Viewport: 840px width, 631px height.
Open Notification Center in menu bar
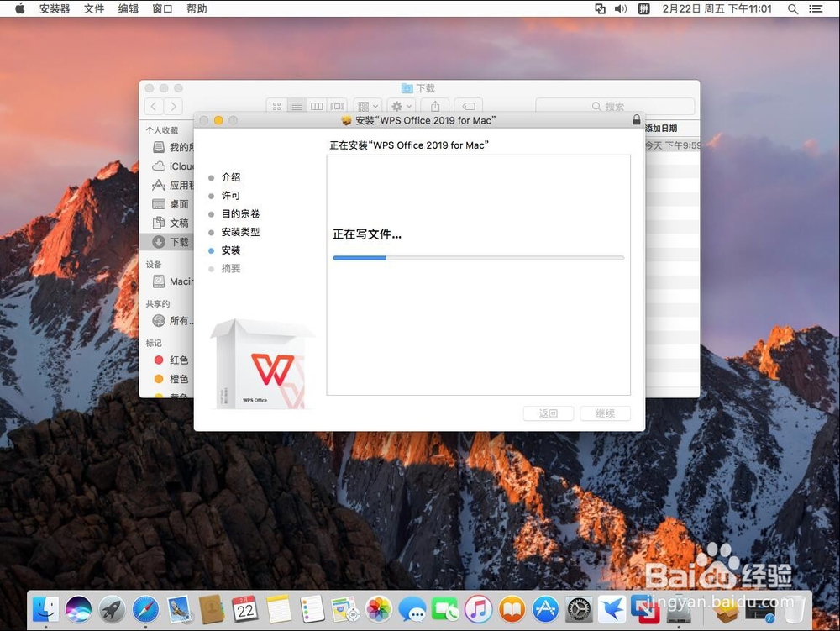[x=816, y=8]
